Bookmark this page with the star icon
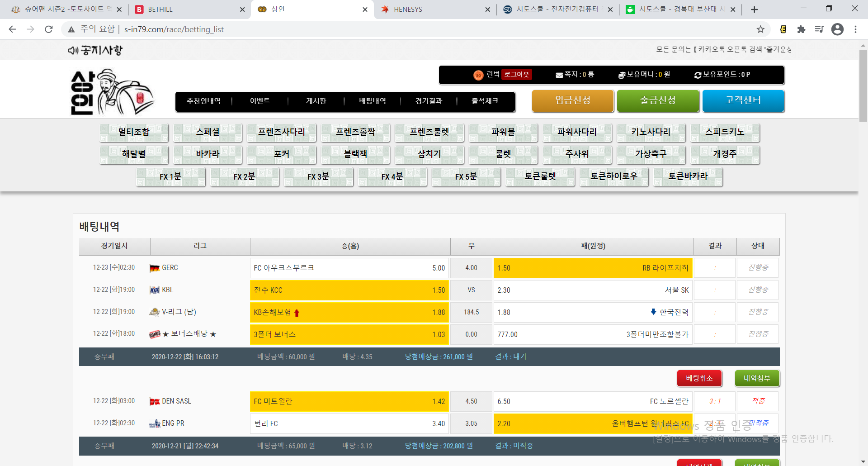Viewport: 868px width, 466px height. coord(760,29)
